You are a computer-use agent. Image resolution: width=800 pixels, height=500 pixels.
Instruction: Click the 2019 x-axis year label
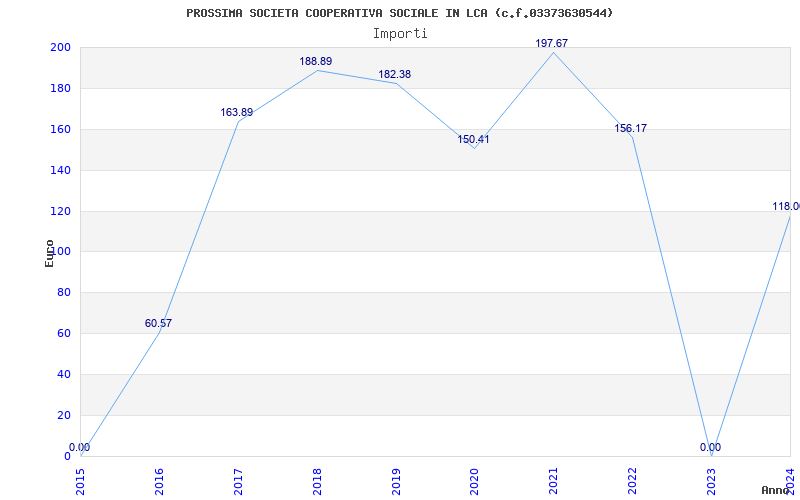point(396,480)
